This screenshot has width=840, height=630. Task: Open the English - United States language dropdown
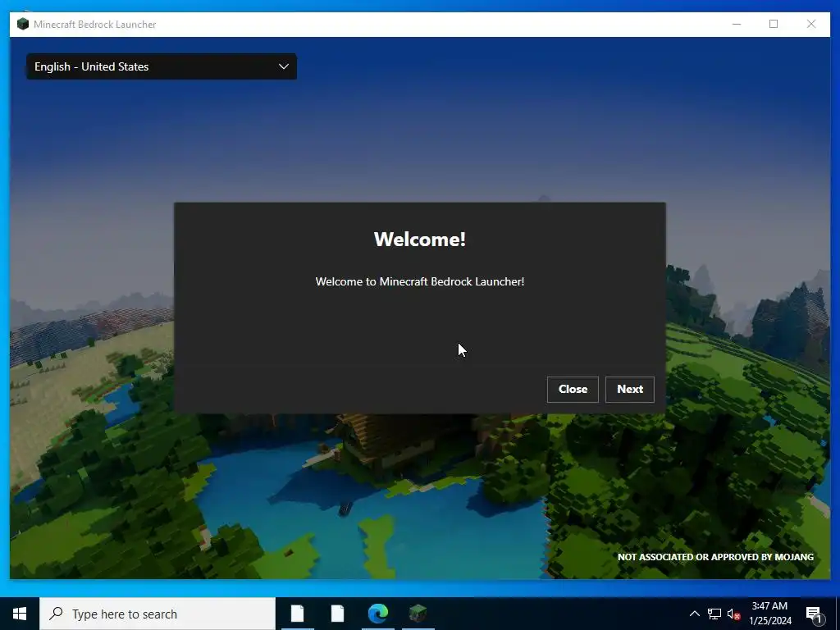(162, 66)
